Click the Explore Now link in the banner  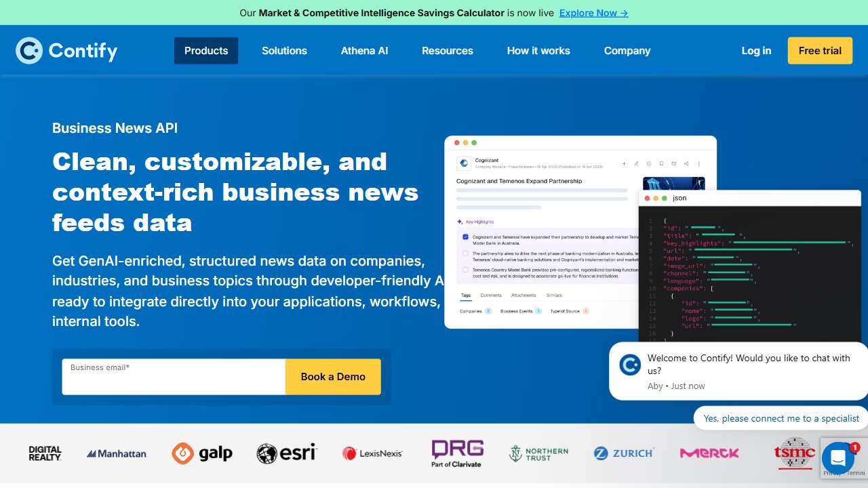[593, 13]
